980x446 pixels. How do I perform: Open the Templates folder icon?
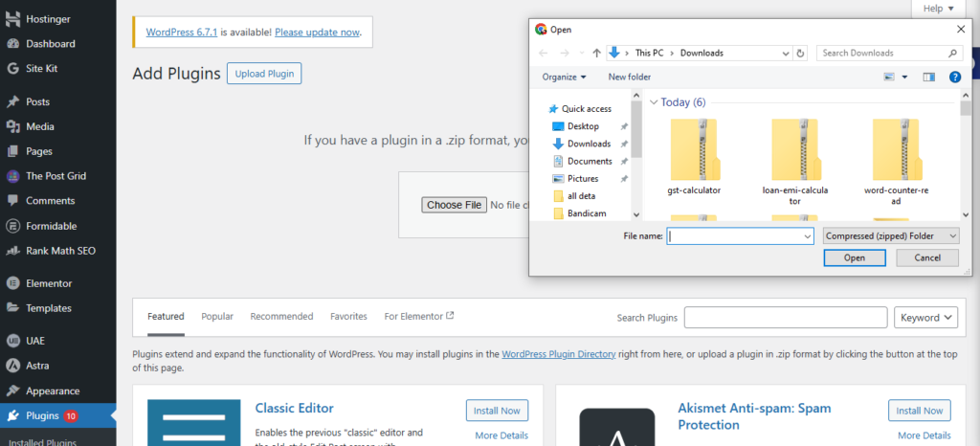point(12,308)
